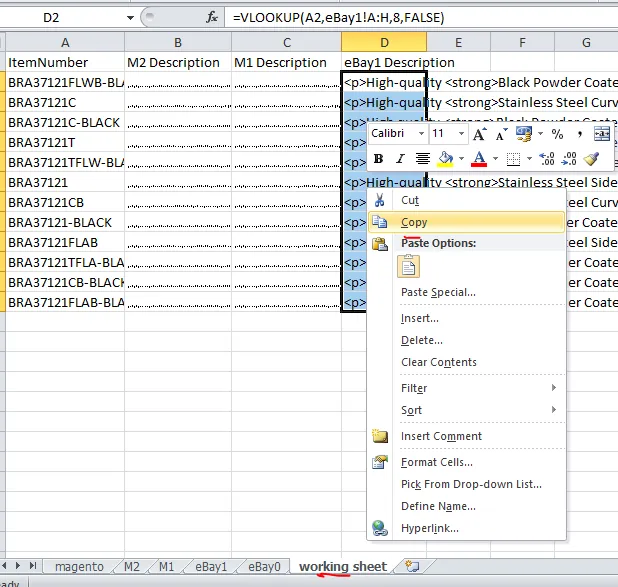Choose Insert Comment
Viewport: 618px width, 587px height.
[x=466, y=436]
